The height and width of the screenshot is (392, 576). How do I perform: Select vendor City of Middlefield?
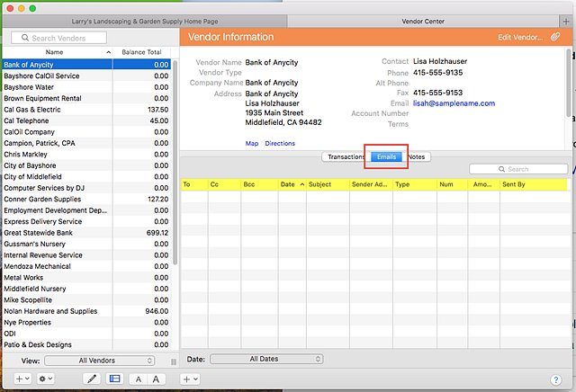coord(86,176)
